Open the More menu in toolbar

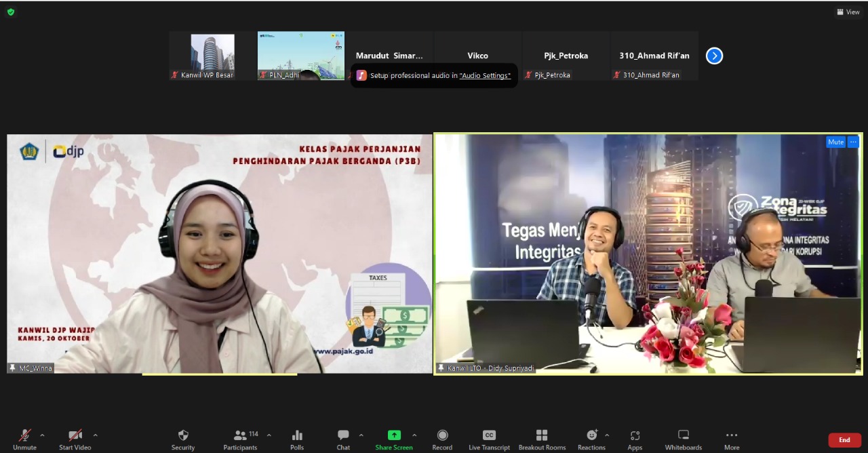[731, 435]
